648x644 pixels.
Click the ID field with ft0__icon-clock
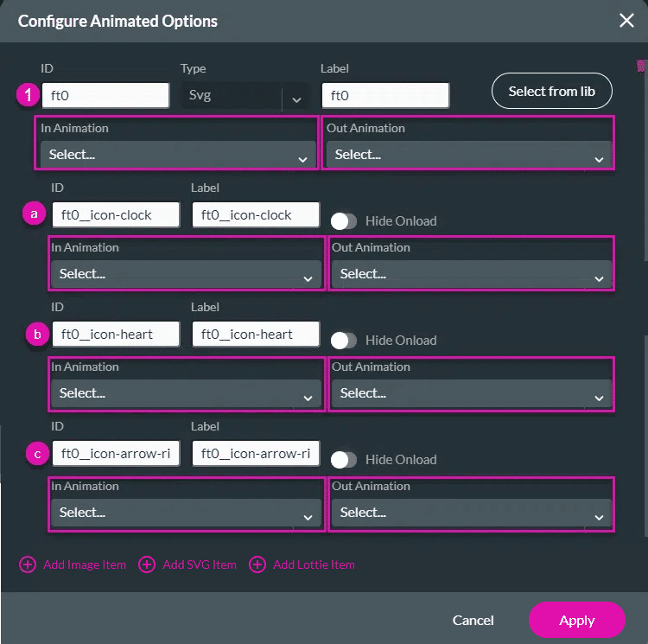click(116, 215)
